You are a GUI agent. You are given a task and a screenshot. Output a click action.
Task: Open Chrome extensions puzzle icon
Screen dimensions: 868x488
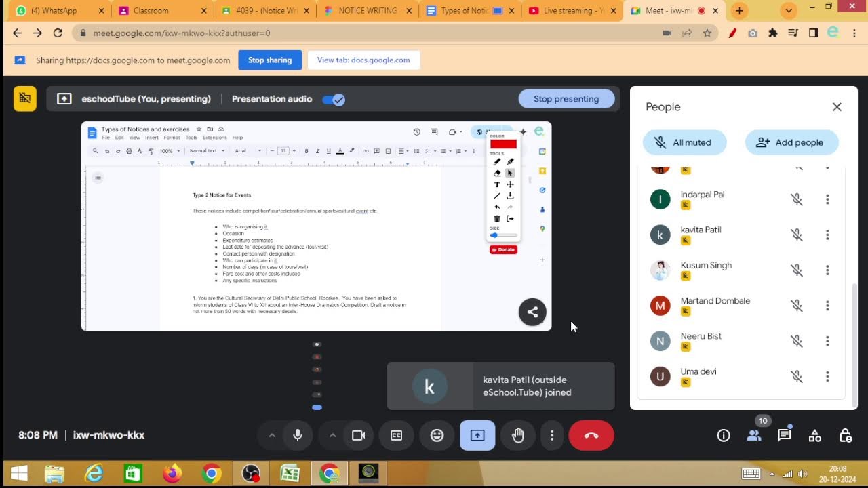point(772,33)
